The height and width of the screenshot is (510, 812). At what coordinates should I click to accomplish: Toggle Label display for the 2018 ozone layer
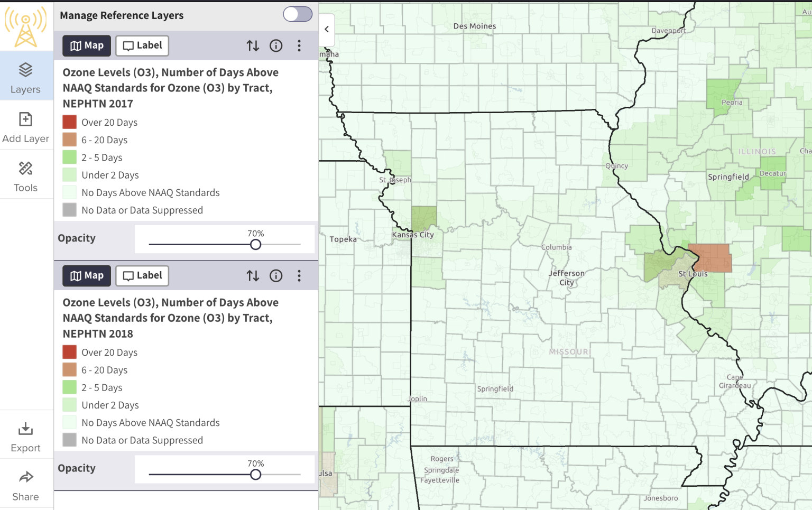pyautogui.click(x=142, y=275)
